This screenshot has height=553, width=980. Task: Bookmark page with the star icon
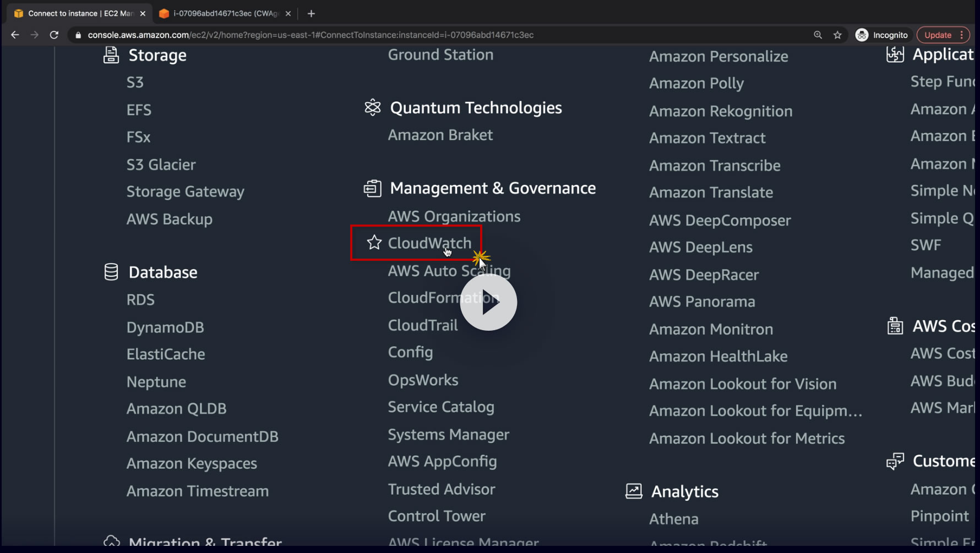pos(837,35)
